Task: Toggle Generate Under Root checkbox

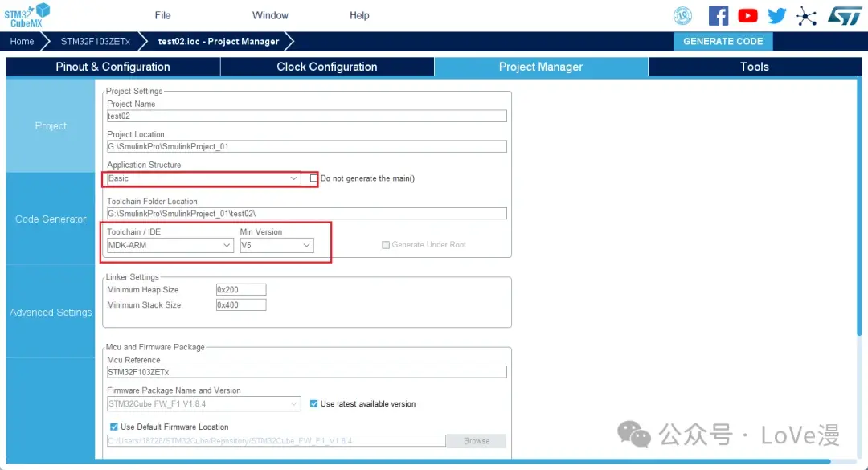Action: pos(386,245)
